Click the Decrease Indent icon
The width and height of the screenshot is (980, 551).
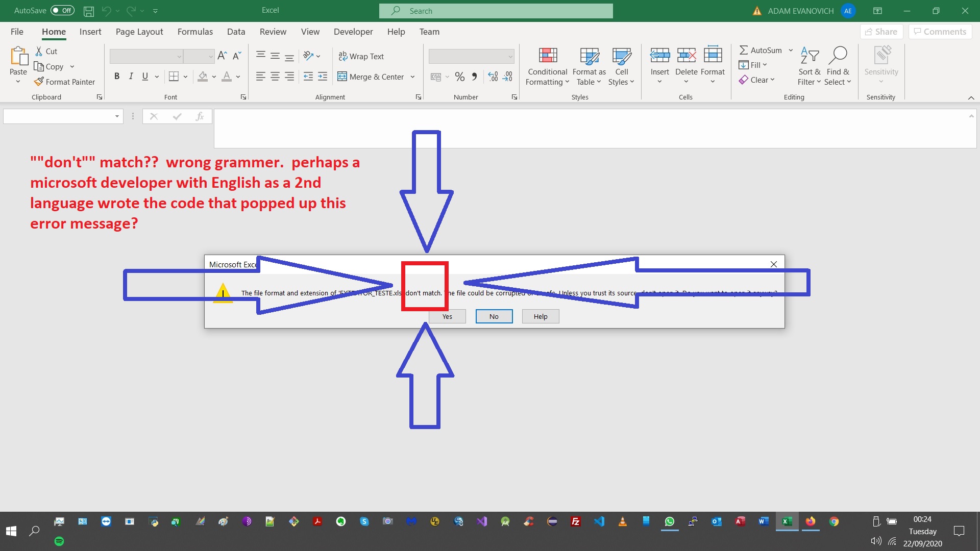308,77
